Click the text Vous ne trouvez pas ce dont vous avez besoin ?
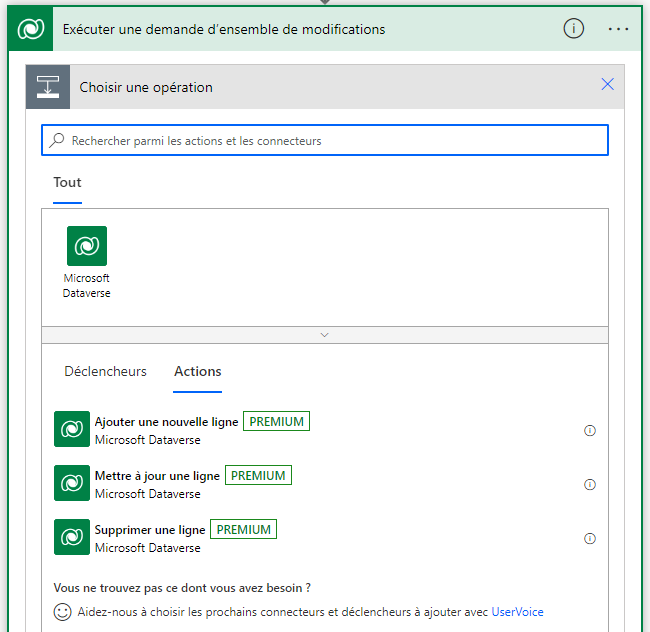This screenshot has height=632, width=650. pyautogui.click(x=182, y=588)
